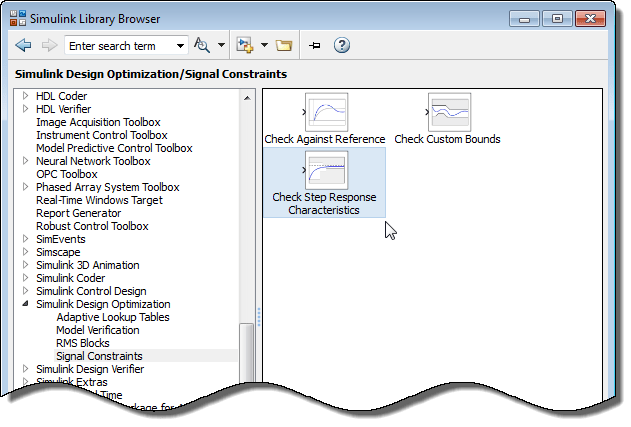Select Real-Time Windows Target library
The width and height of the screenshot is (631, 427).
pyautogui.click(x=99, y=200)
